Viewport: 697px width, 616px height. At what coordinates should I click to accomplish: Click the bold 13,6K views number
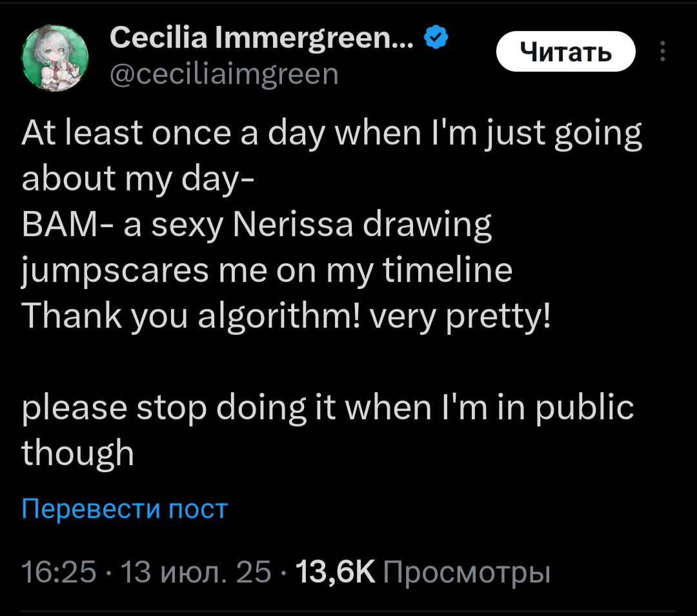coord(334,572)
